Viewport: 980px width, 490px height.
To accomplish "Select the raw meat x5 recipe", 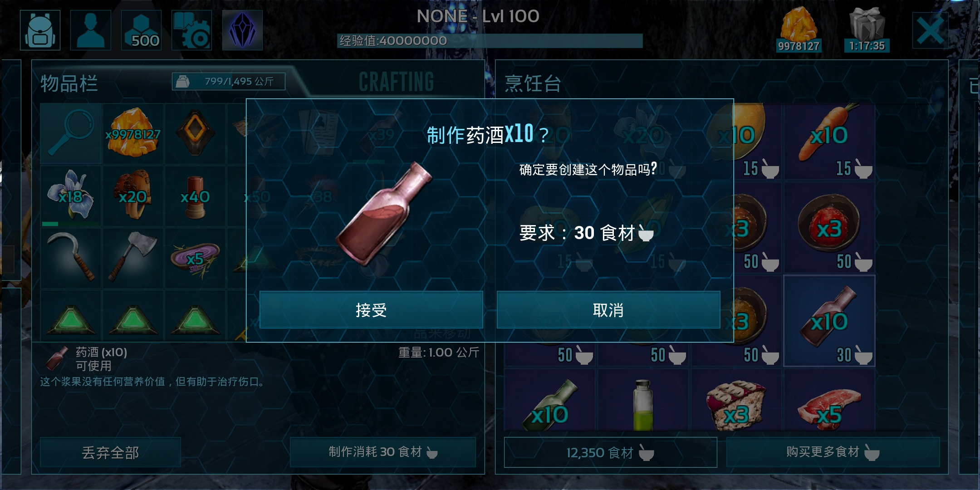I will [x=829, y=400].
